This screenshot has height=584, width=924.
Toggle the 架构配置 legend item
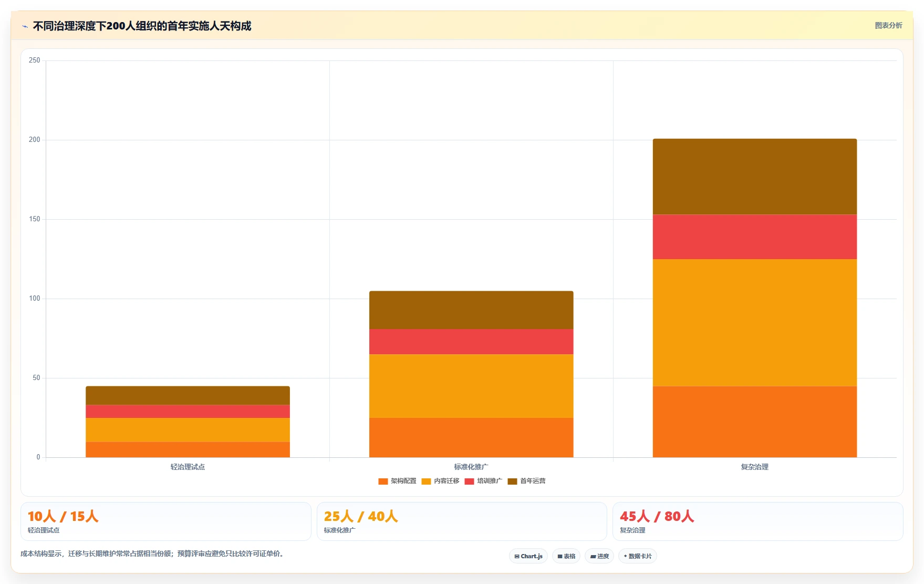click(397, 481)
